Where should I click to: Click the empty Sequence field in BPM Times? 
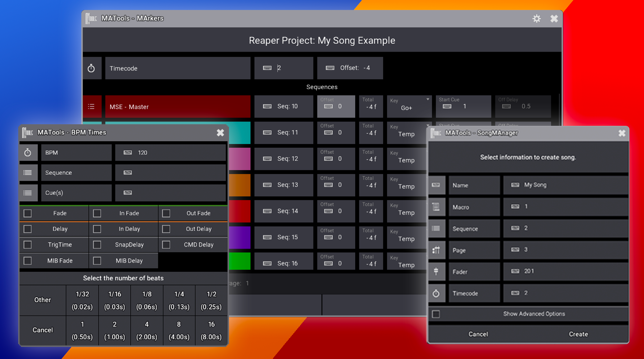pyautogui.click(x=170, y=173)
